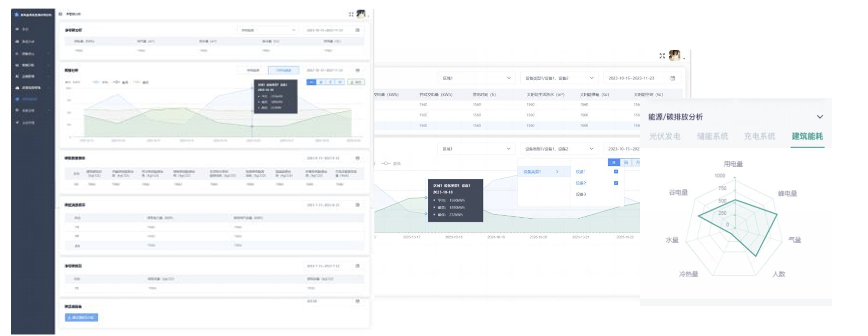The width and height of the screenshot is (868, 336).
Task: Click fullscreen icon in left dashboard header
Action: pyautogui.click(x=351, y=14)
